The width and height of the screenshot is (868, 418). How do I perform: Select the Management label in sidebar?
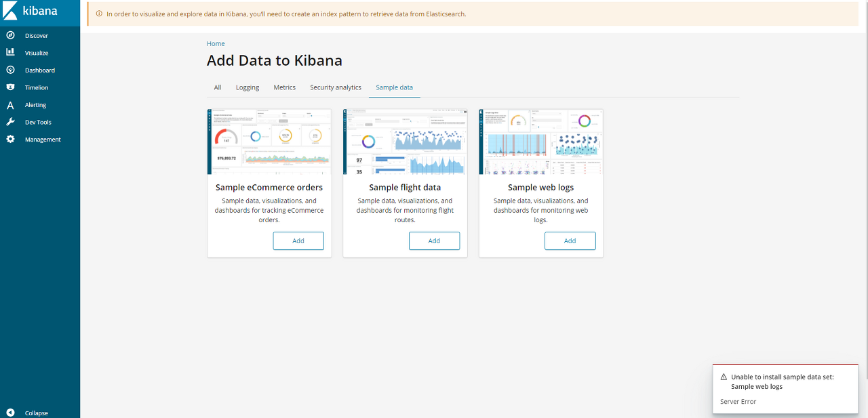tap(43, 140)
